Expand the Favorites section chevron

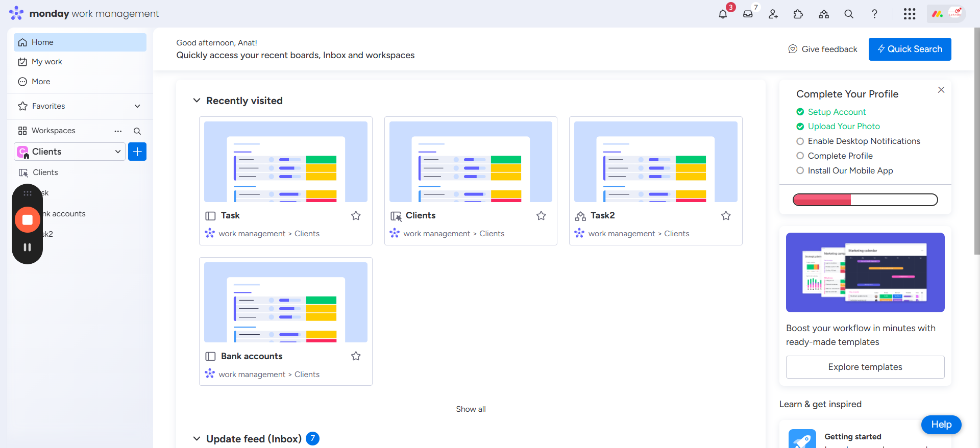[137, 106]
